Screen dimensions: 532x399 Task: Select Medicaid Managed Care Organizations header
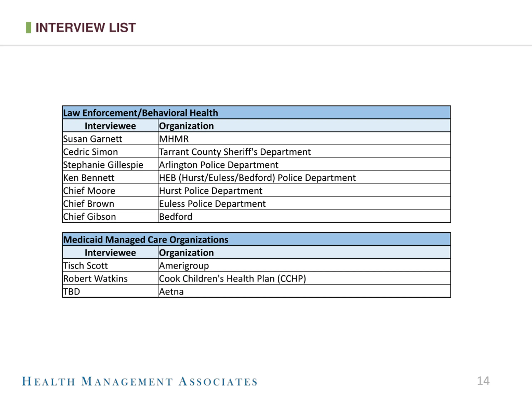[256, 239]
